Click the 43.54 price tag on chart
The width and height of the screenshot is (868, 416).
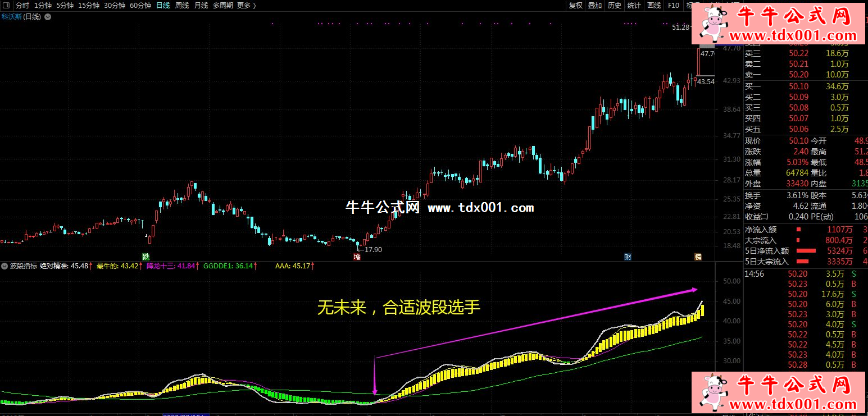[x=706, y=82]
